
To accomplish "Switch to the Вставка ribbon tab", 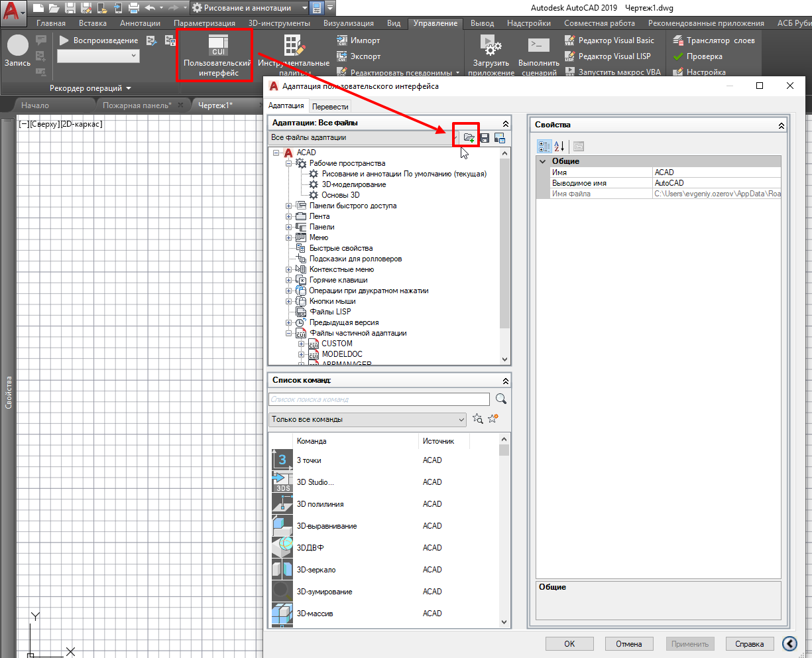I will [93, 23].
